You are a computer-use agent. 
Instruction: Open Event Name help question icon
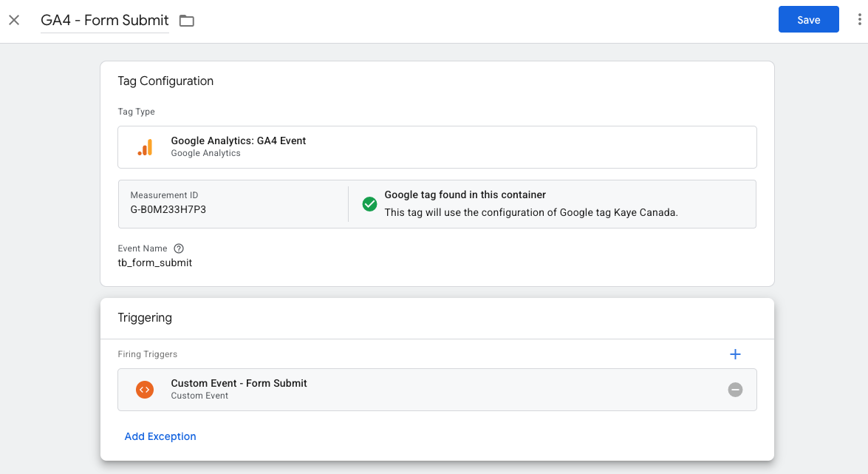coord(178,248)
